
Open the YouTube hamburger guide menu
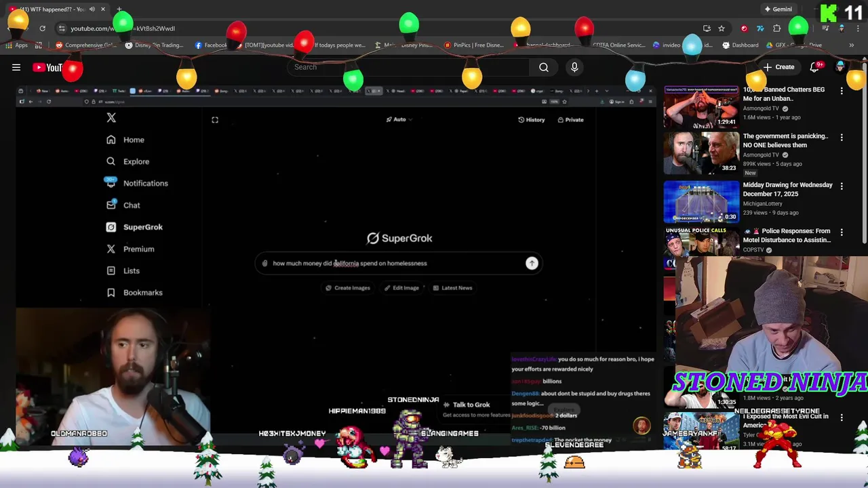point(16,67)
